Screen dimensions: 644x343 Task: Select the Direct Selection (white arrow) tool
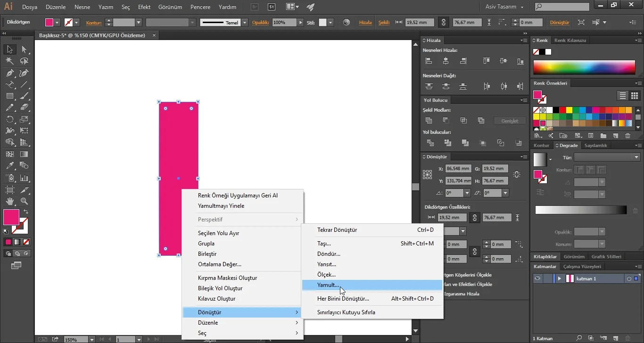(x=24, y=49)
